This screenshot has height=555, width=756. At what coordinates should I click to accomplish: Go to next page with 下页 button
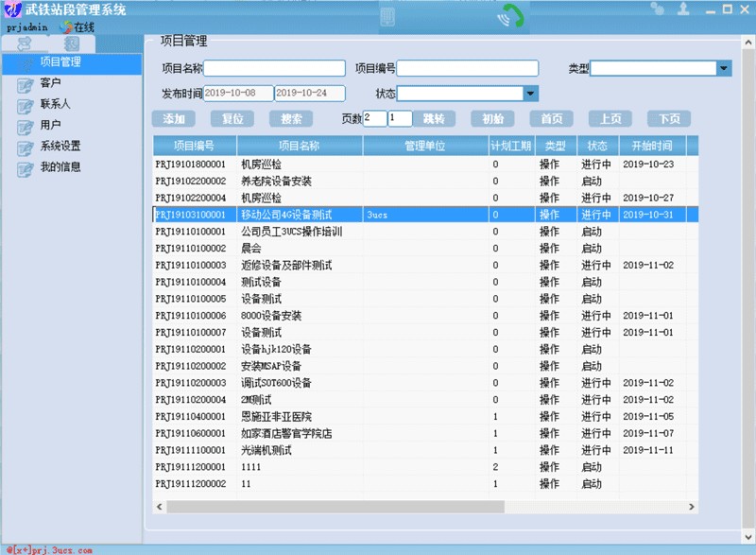[x=669, y=118]
